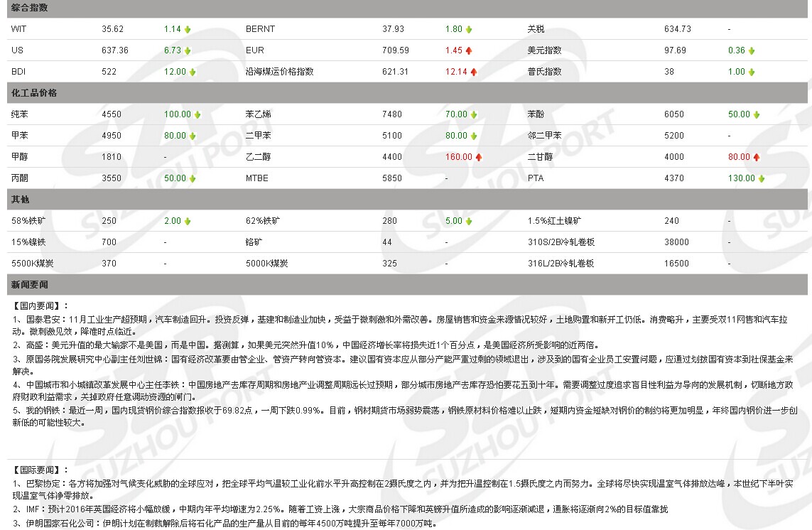
Task: Select the 新闻要闻 section header
Action: click(x=407, y=284)
